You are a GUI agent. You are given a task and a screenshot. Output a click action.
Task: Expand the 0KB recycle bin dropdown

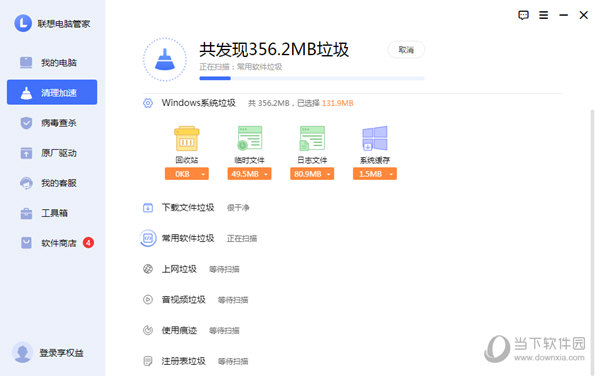187,174
